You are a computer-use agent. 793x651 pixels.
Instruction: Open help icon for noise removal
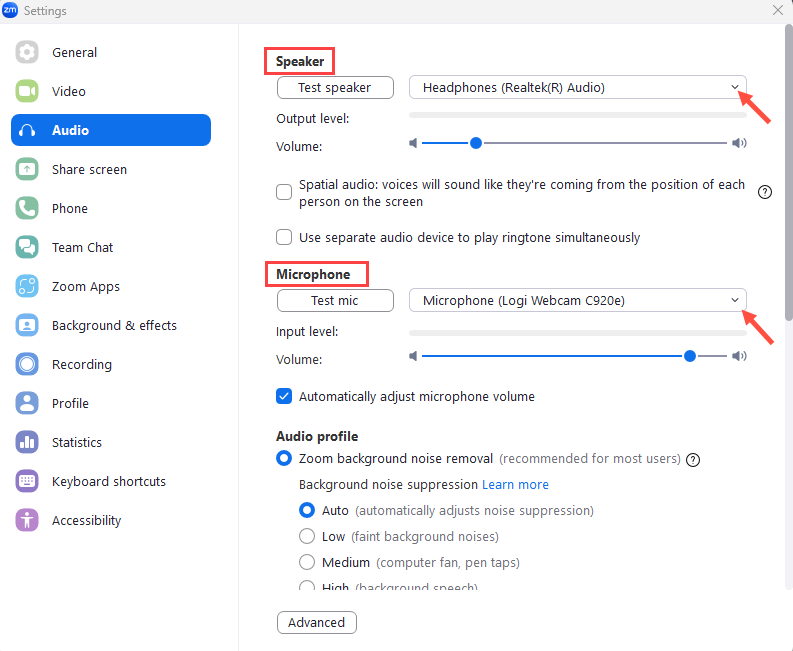coord(693,460)
